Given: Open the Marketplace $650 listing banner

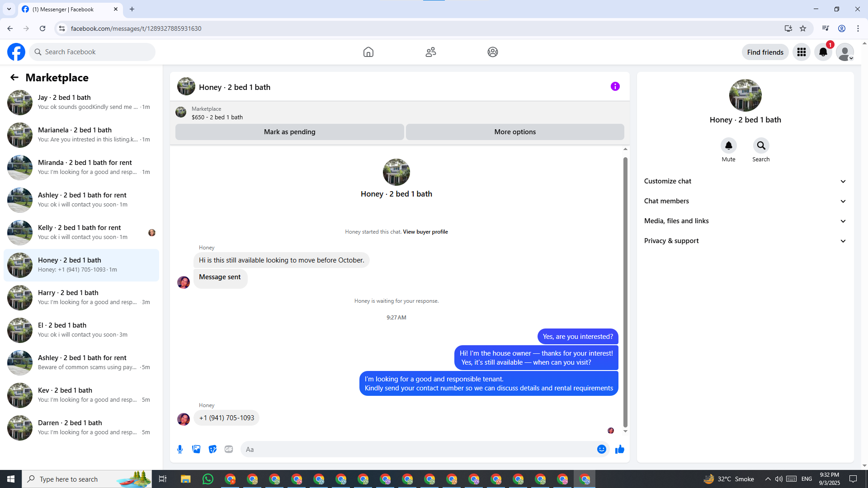Looking at the screenshot, I should pyautogui.click(x=400, y=113).
